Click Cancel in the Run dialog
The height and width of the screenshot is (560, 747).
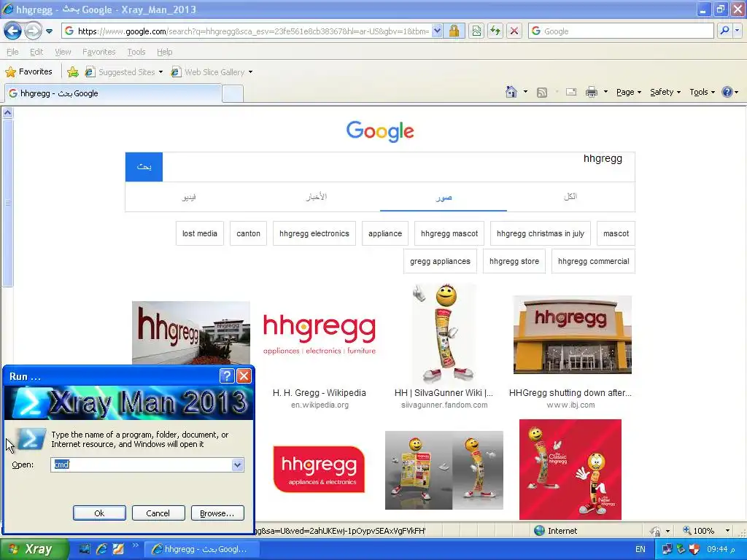tap(158, 513)
